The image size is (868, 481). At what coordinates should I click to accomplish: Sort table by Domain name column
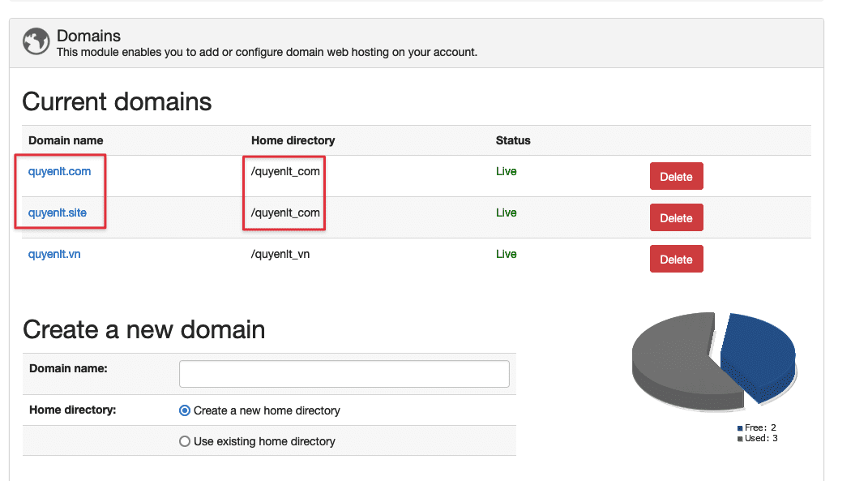click(x=65, y=140)
